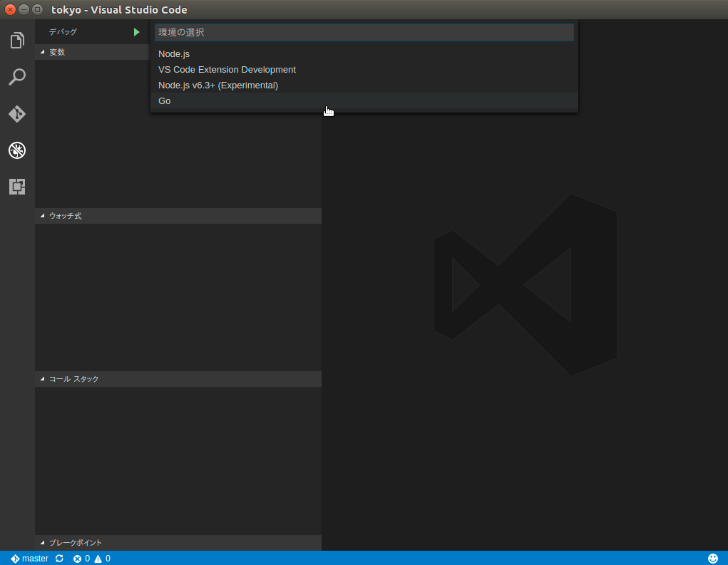Focus the 環境の選択 input field
This screenshot has height=565, width=728.
coord(364,33)
